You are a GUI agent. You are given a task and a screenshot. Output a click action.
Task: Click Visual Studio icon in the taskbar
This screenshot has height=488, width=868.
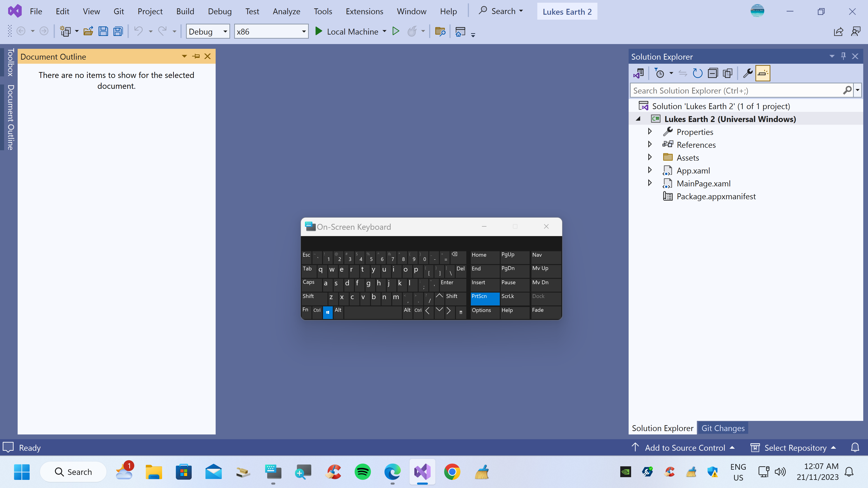422,471
